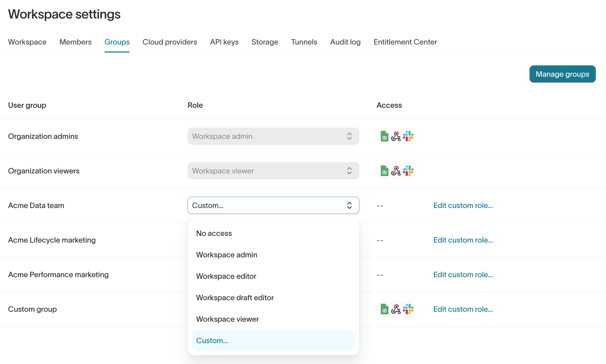The height and width of the screenshot is (364, 606).
Task: View the Audit log tab
Action: [x=345, y=42]
